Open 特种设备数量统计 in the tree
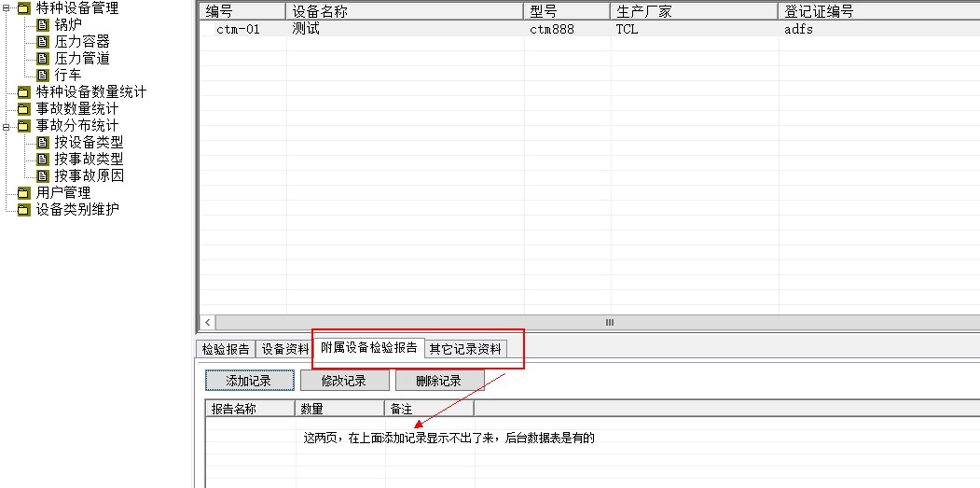 [90, 92]
